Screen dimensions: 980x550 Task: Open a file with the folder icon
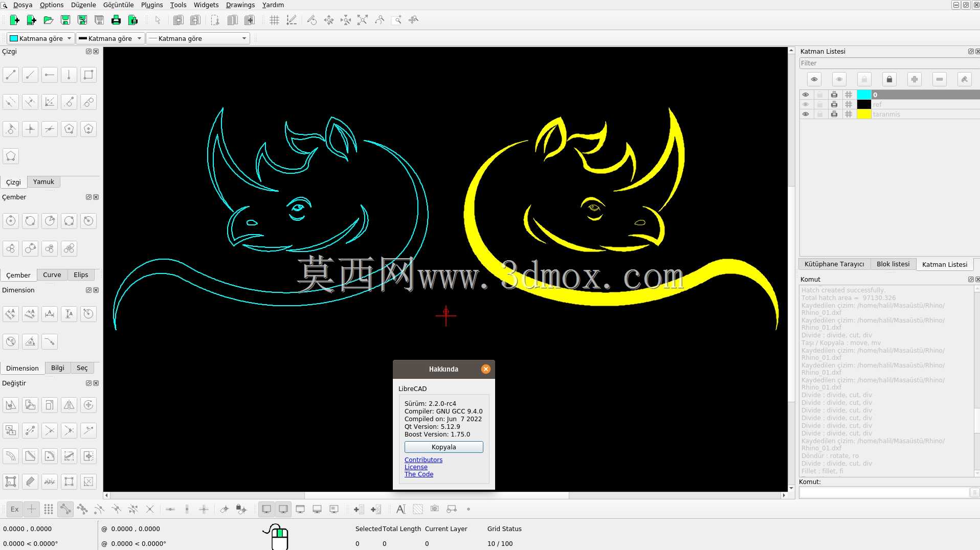[x=48, y=20]
